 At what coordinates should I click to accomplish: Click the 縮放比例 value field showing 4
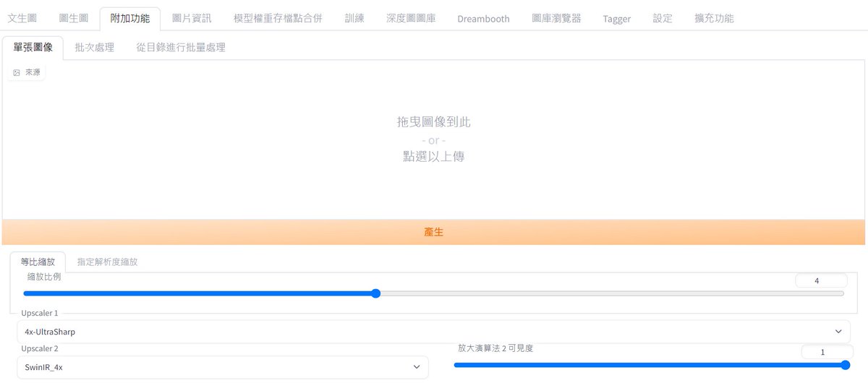pos(821,281)
